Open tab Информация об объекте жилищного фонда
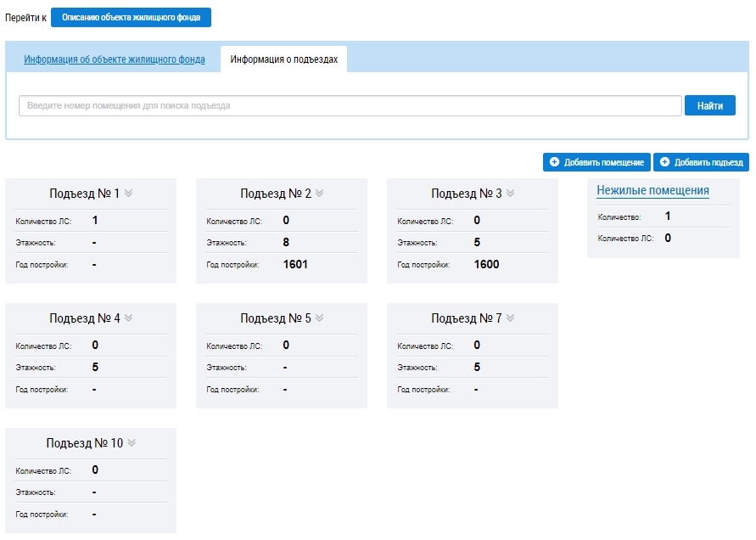 click(115, 59)
